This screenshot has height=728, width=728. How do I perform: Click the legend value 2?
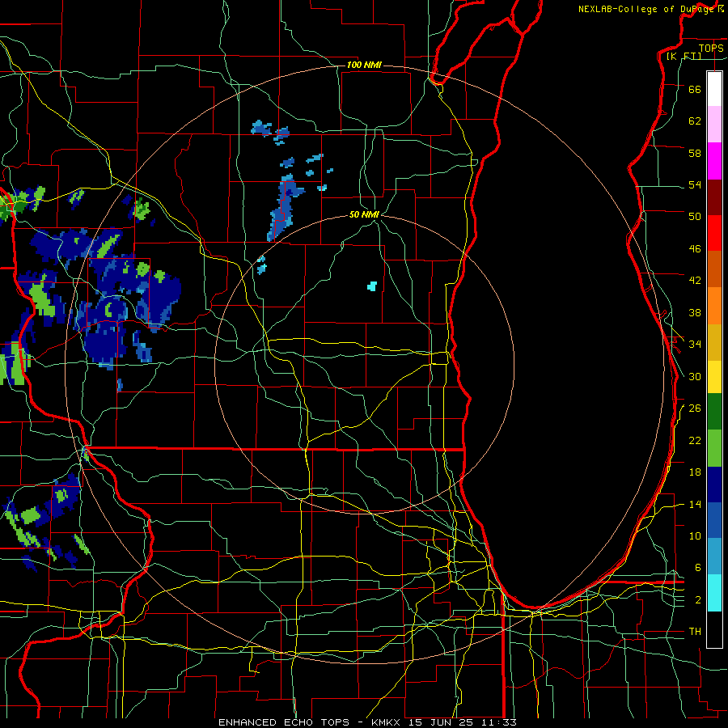697,600
